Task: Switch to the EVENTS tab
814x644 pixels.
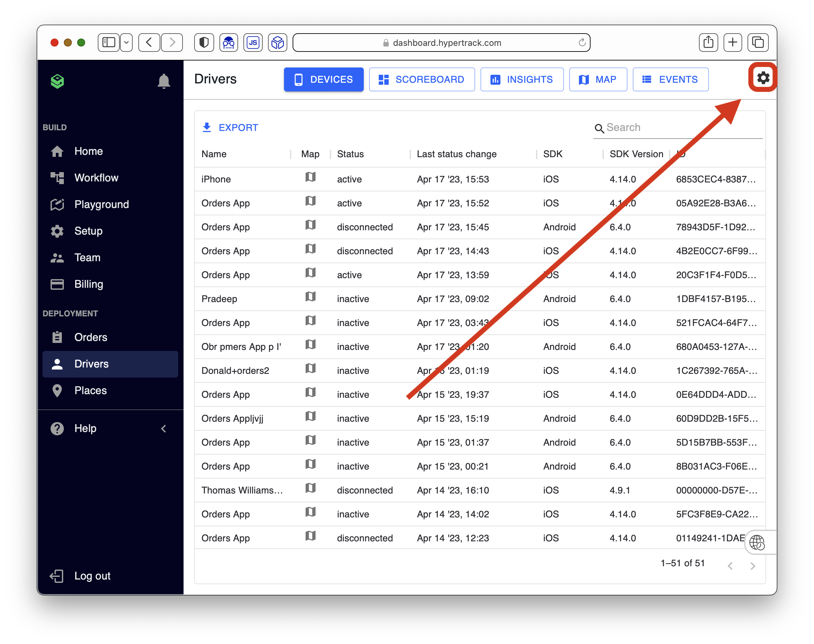Action: [670, 79]
